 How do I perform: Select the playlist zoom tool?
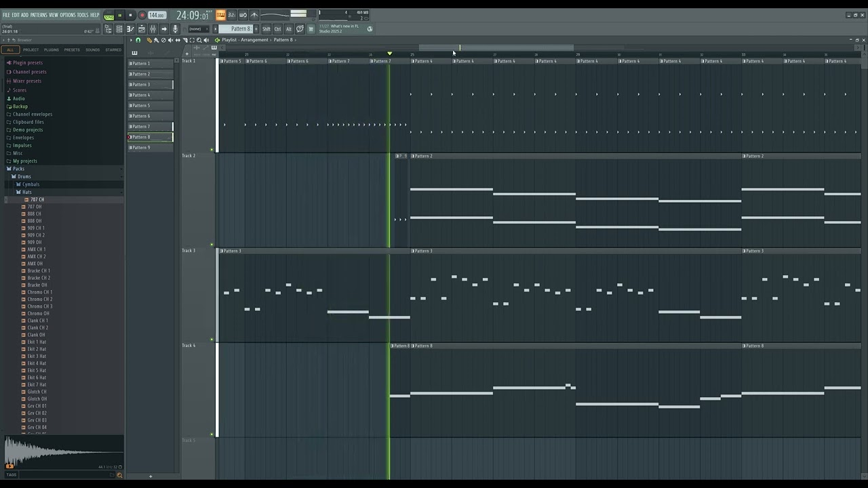point(199,40)
